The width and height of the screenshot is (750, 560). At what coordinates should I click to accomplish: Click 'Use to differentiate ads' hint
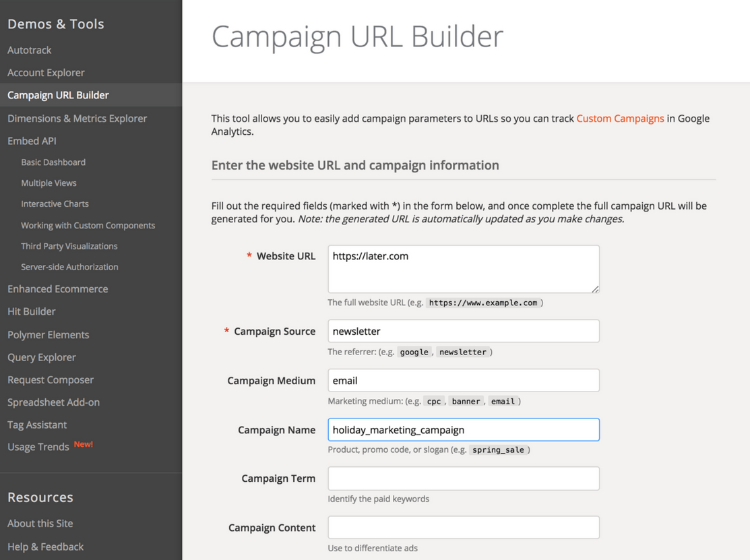pos(373,548)
